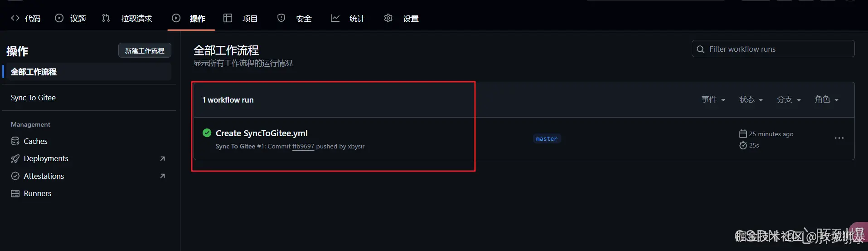Focus the Filter workflow runs search field
868x251 pixels.
click(x=775, y=49)
